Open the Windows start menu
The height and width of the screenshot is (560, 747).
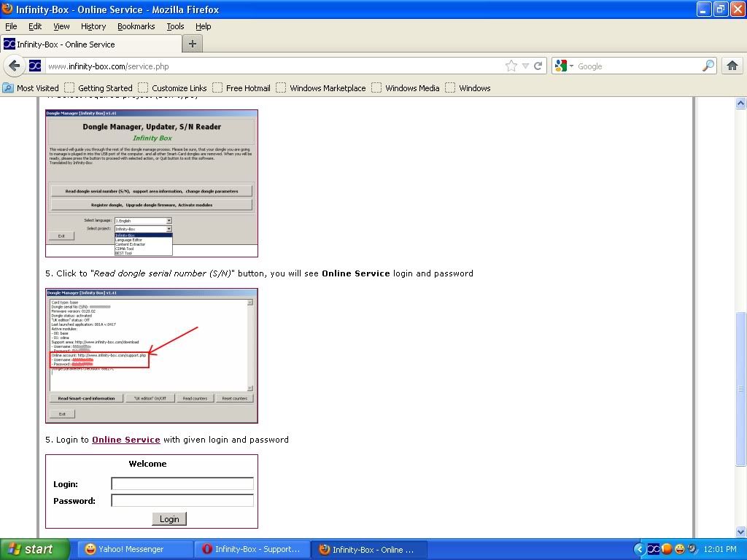pos(35,549)
